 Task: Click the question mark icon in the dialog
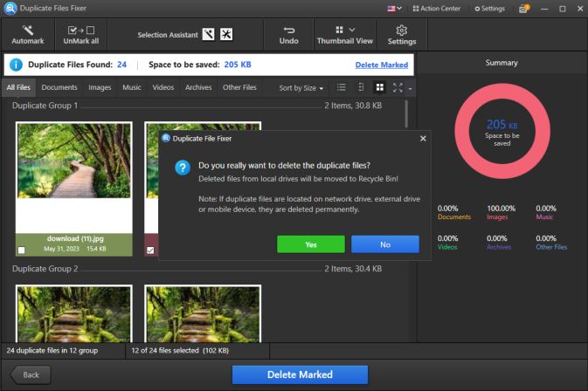coord(183,168)
